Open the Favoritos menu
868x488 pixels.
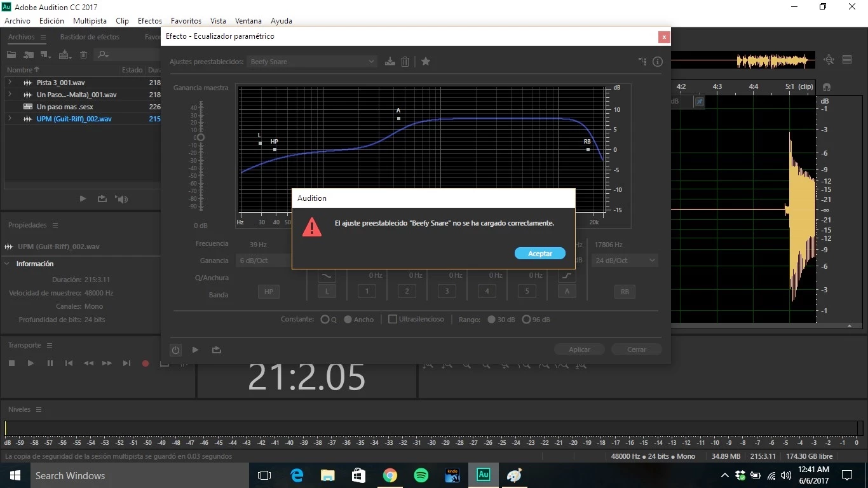[x=186, y=21]
